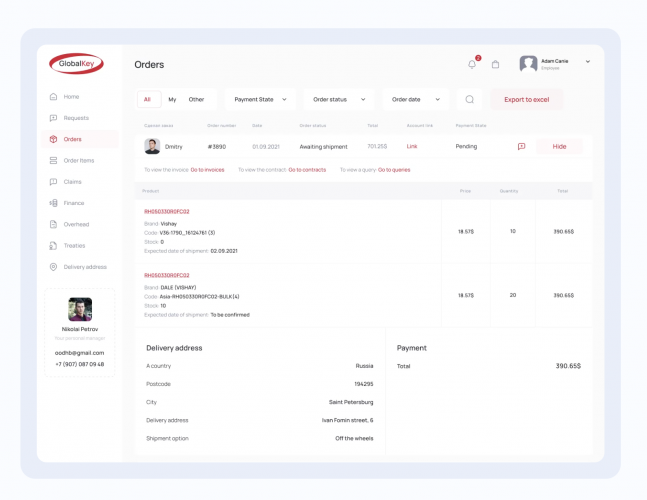Viewport: 647px width, 500px height.
Task: Select the All orders tab
Action: (149, 99)
